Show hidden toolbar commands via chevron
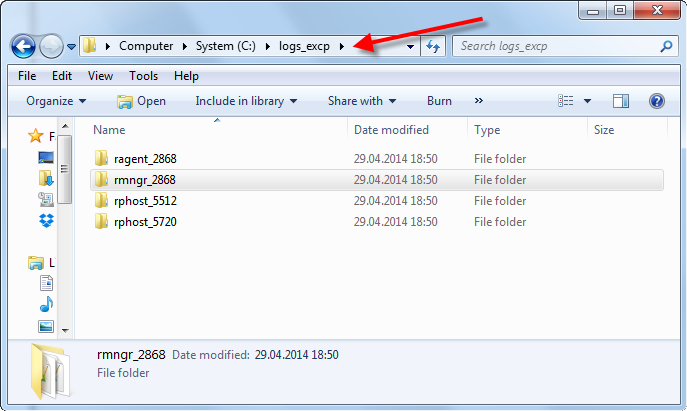This screenshot has height=411, width=687. click(x=479, y=101)
